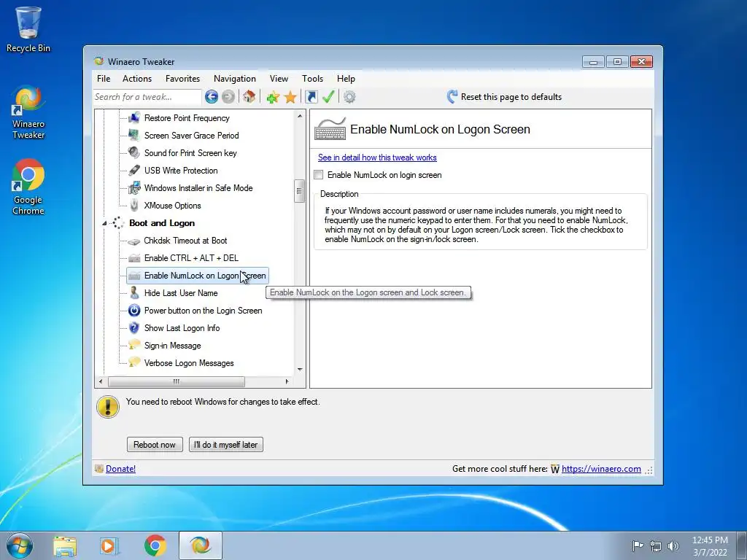Click the Recycle Bin desktop icon
747x560 pixels.
click(28, 29)
